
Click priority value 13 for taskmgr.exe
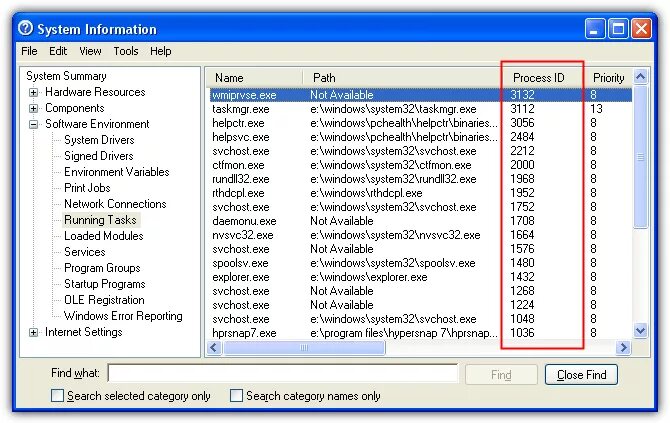597,109
